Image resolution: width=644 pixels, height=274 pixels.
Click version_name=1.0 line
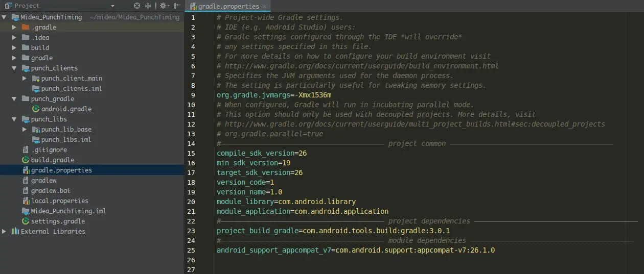(249, 192)
